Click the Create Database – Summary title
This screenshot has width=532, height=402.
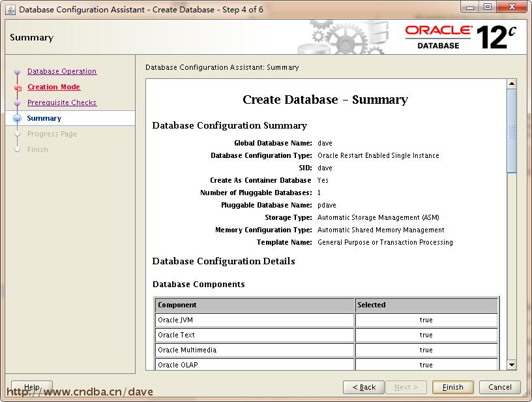(325, 99)
